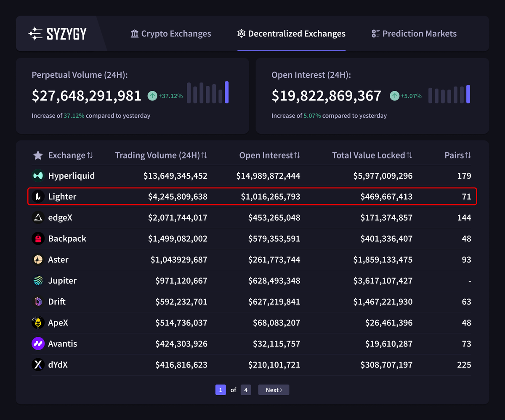Click Aster total value locked $1,859,133,475
Image resolution: width=505 pixels, height=420 pixels.
[383, 259]
